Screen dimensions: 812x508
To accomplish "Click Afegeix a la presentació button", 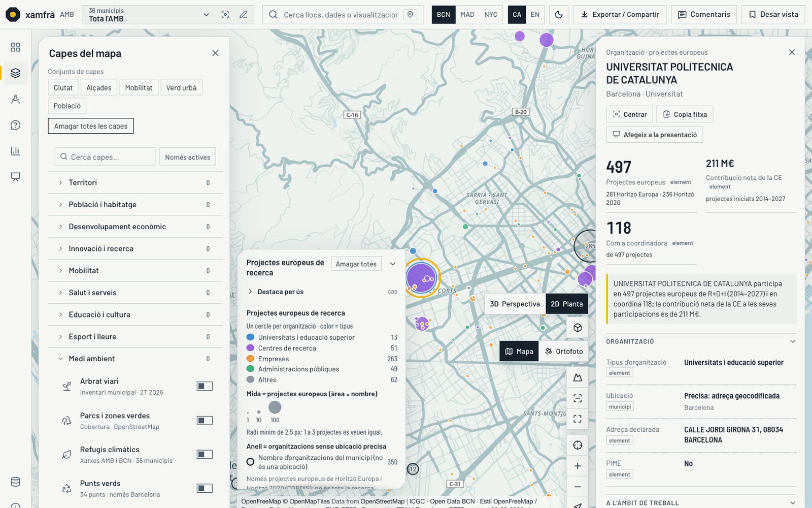I will (x=654, y=135).
